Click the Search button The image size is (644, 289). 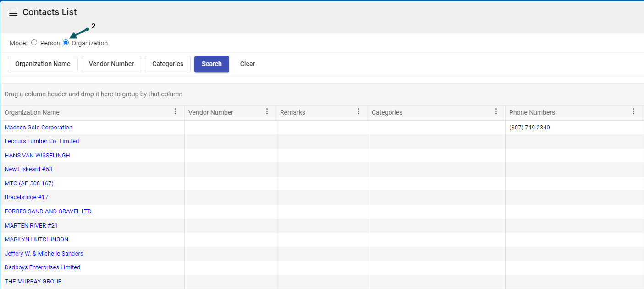pyautogui.click(x=211, y=64)
